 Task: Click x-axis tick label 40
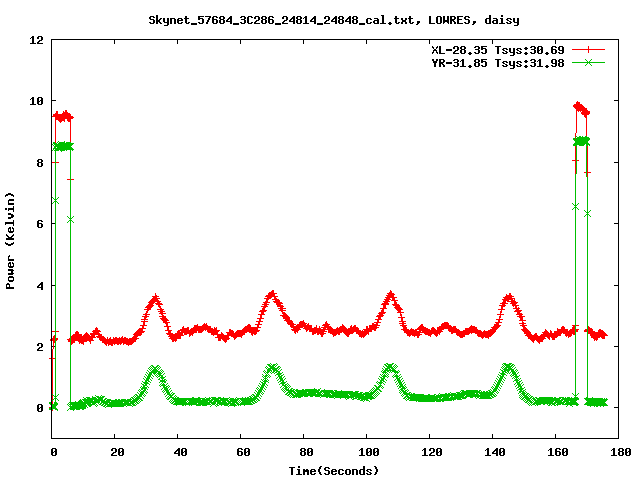click(x=180, y=452)
